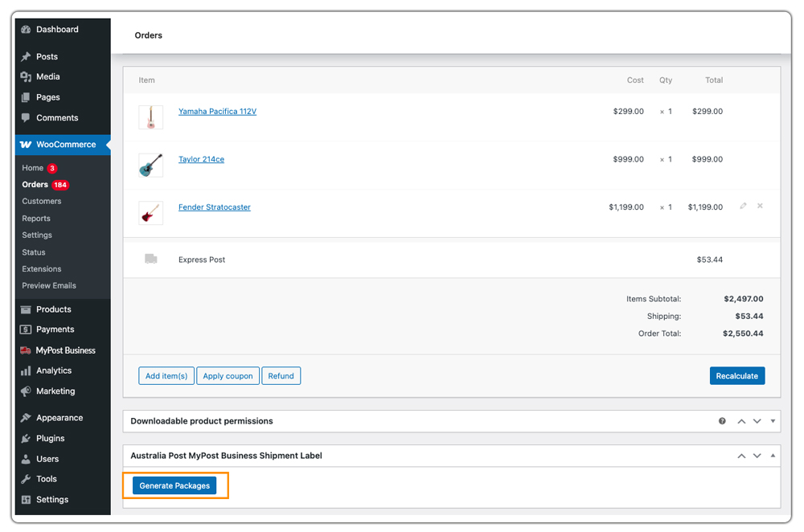The image size is (804, 532).
Task: Click the Tools wrench icon
Action: [x=26, y=479]
